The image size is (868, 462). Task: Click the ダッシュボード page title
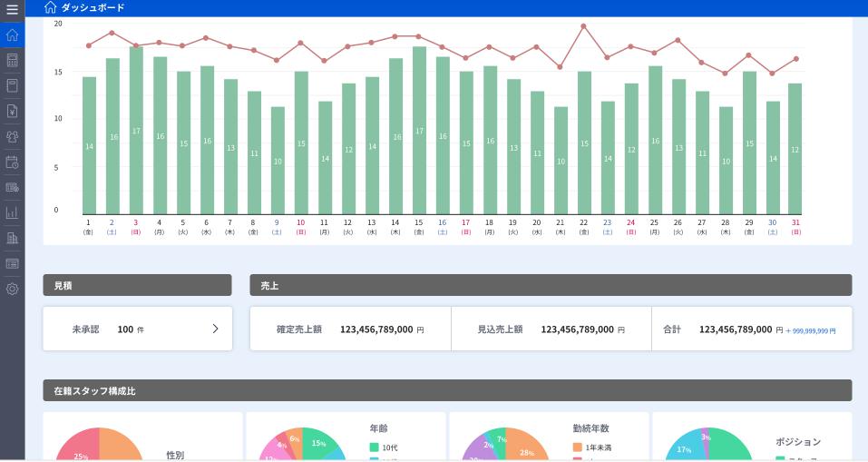point(93,8)
